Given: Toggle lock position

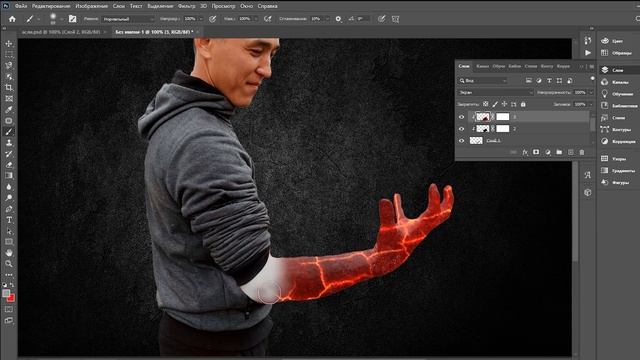Looking at the screenshot, I should pos(504,104).
